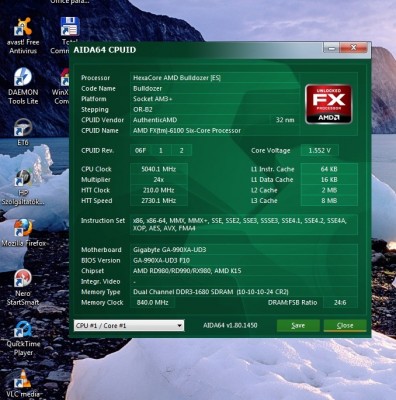Screen dimensions: 396x400
Task: Click the 06F CPUID Rev. field
Action: point(140,151)
